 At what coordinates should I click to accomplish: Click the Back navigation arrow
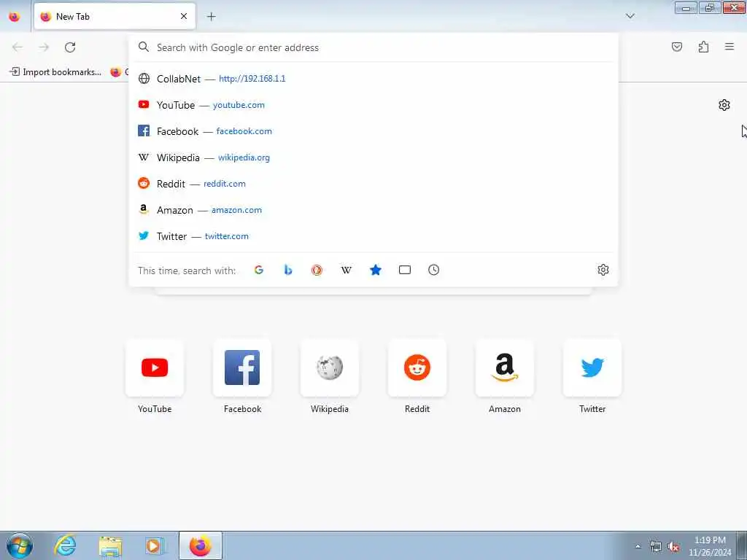[18, 47]
